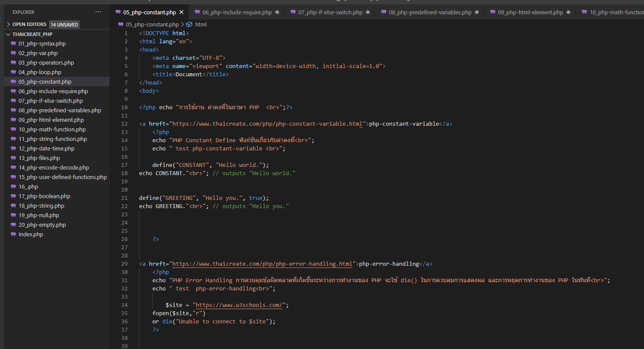Click the php-constant-variable.html URL on line 12

pyautogui.click(x=268, y=124)
